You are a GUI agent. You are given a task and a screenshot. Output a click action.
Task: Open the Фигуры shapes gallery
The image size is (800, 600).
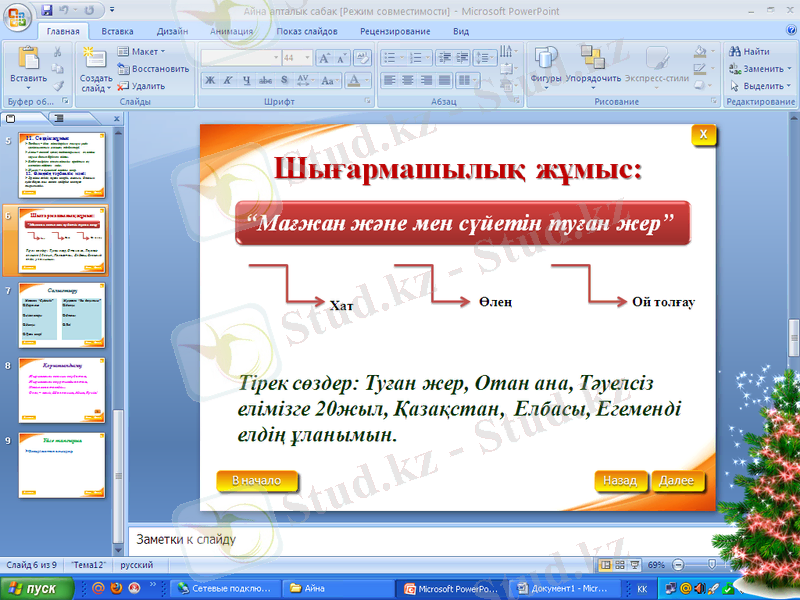(x=546, y=58)
